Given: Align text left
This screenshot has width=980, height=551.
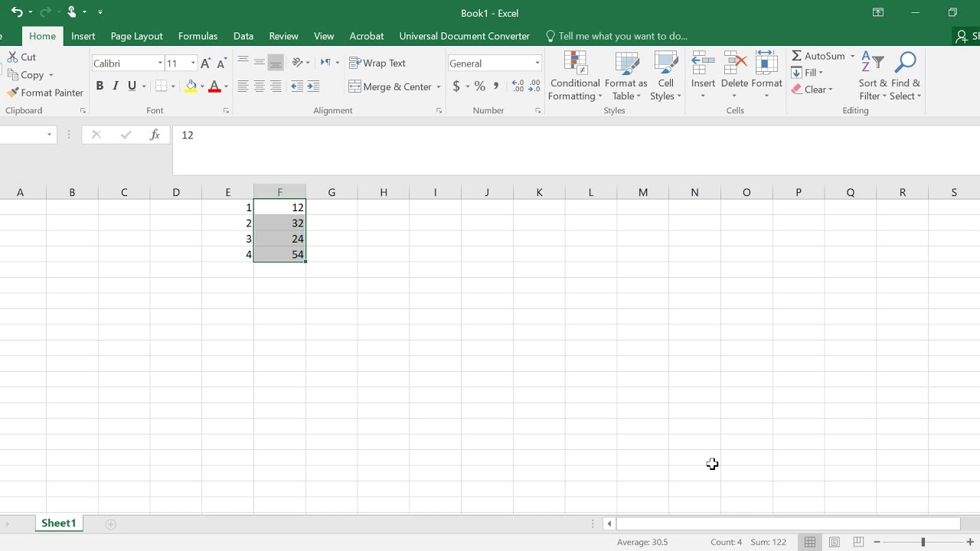Looking at the screenshot, I should click(x=243, y=86).
